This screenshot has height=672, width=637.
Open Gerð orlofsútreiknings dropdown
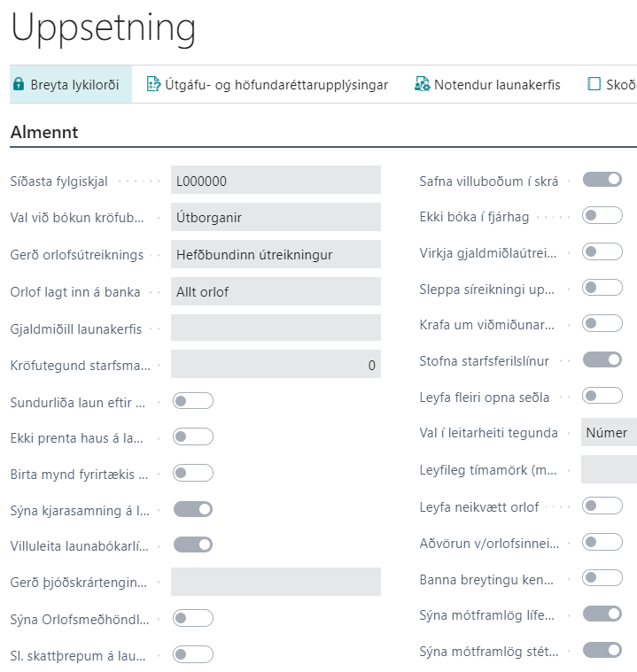pyautogui.click(x=276, y=254)
